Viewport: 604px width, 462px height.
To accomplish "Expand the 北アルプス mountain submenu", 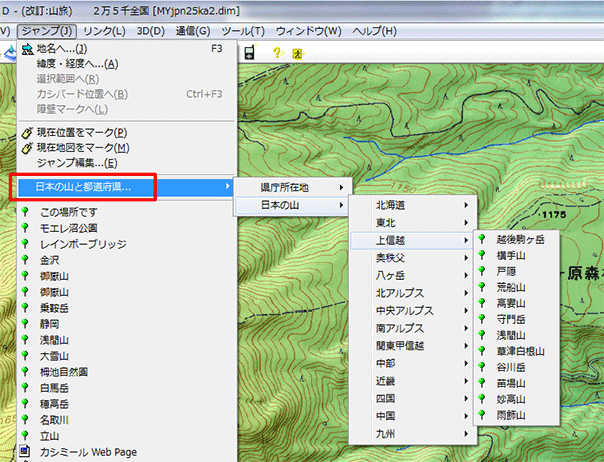I will [414, 293].
